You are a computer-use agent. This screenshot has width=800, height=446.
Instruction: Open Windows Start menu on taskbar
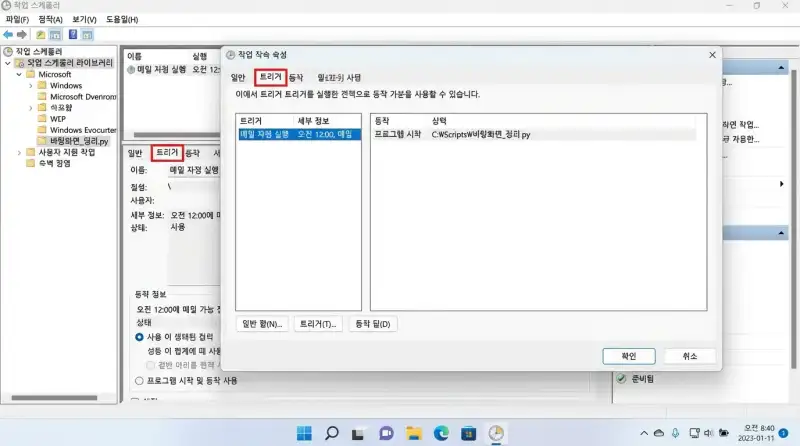(304, 433)
